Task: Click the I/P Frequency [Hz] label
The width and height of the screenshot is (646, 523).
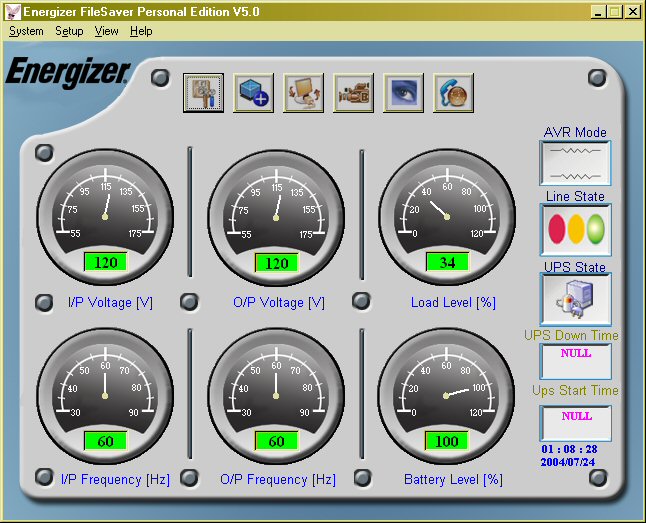Action: 115,480
